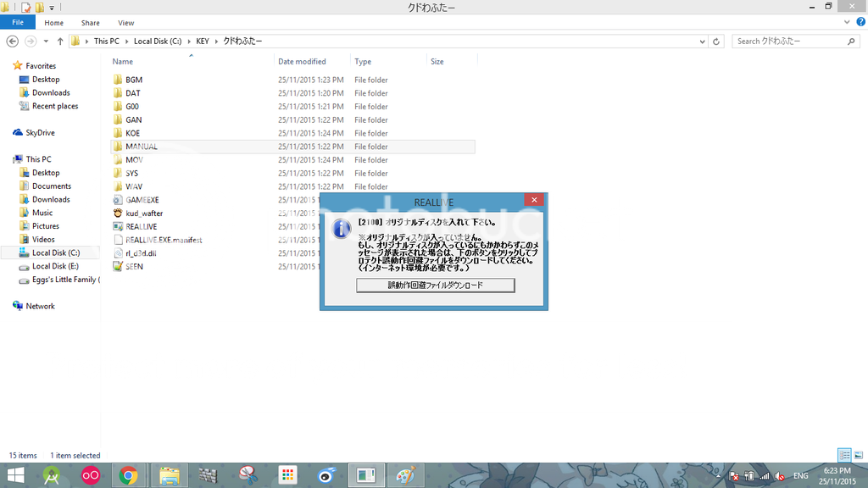Click the Back navigation arrow
Screen dimensions: 868x488
[13, 41]
